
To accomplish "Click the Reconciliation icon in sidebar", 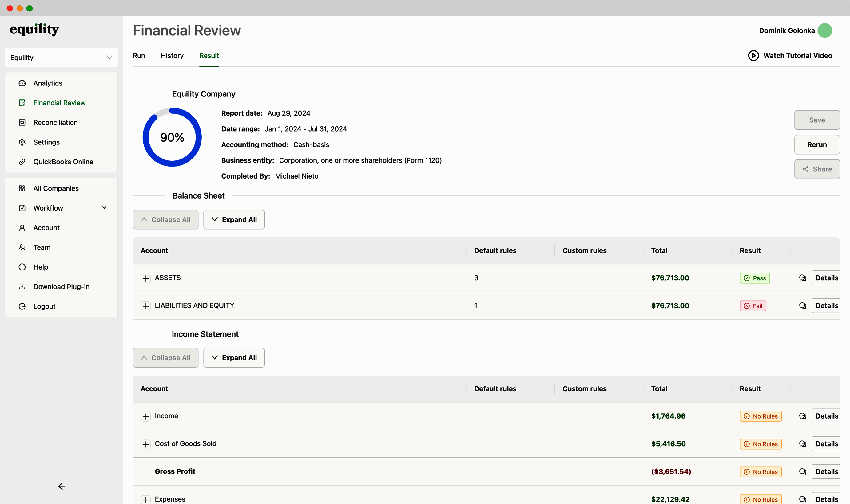I will pos(22,123).
